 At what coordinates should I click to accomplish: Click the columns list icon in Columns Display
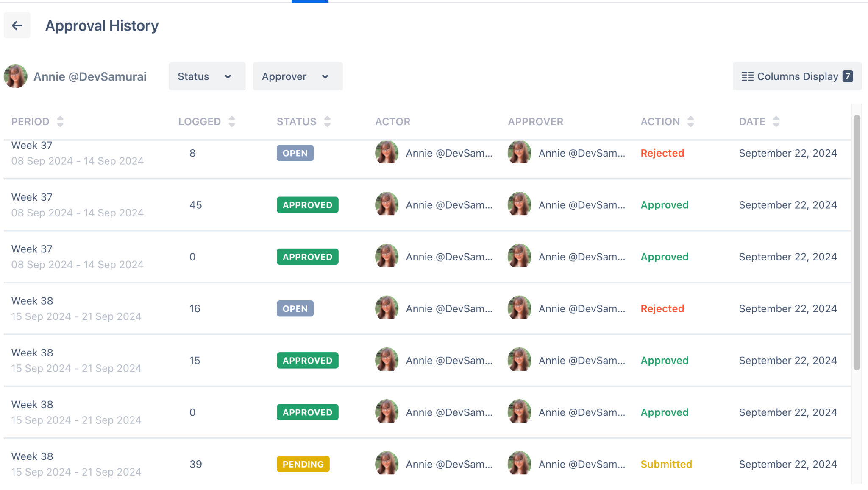747,76
